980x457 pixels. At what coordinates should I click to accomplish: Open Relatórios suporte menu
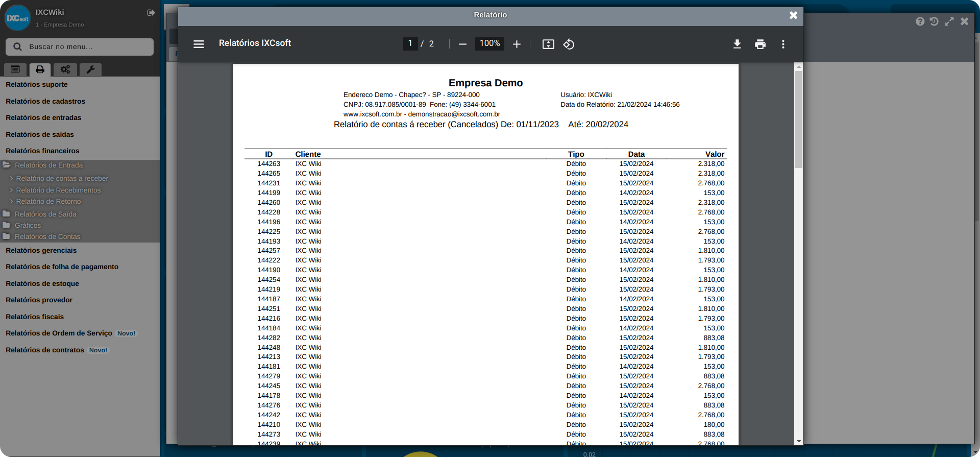click(x=37, y=85)
